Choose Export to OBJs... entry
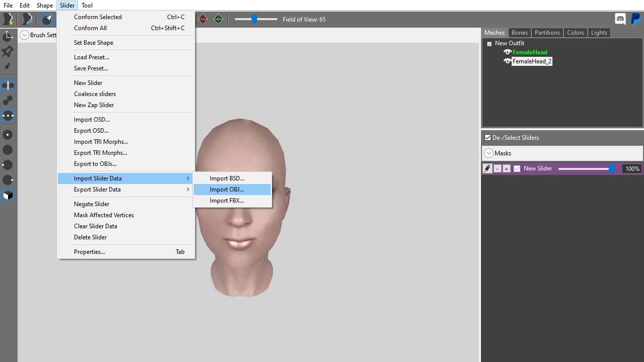Image resolution: width=644 pixels, height=362 pixels. 126,164
